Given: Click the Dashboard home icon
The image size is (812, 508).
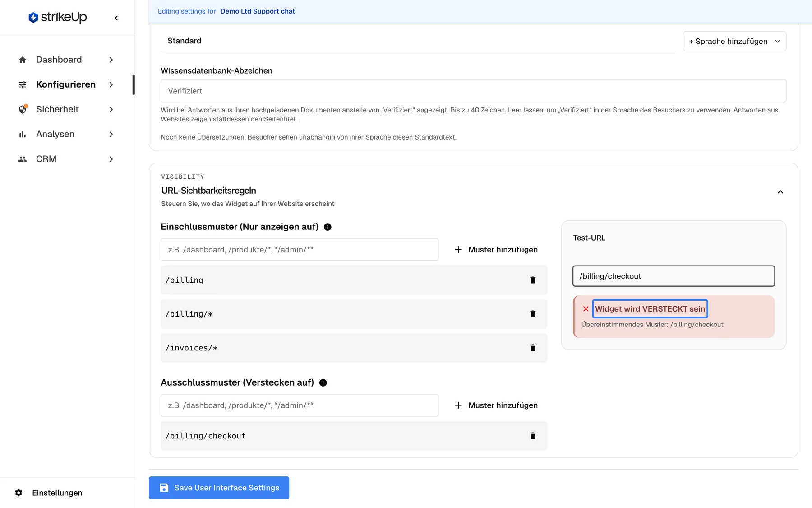Looking at the screenshot, I should click(x=23, y=60).
